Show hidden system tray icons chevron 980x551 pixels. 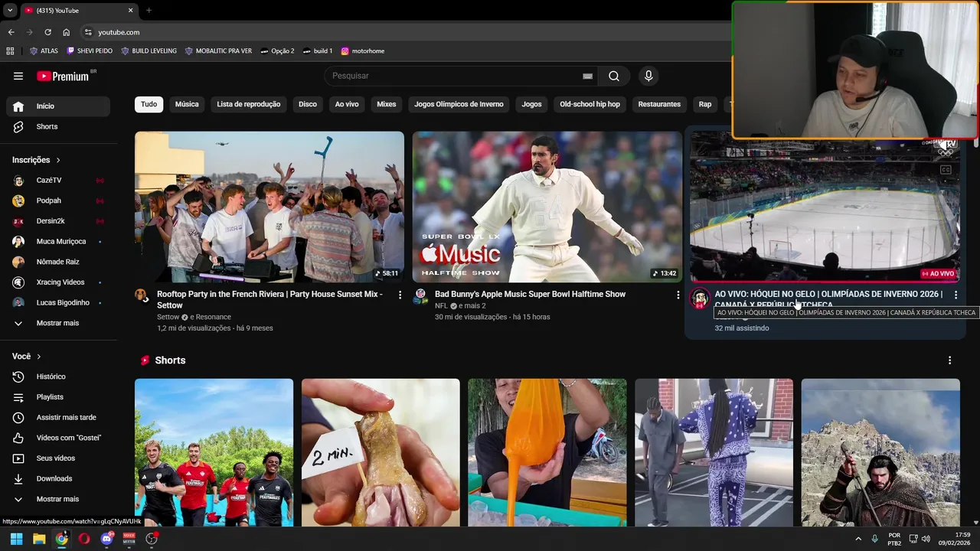pos(857,539)
